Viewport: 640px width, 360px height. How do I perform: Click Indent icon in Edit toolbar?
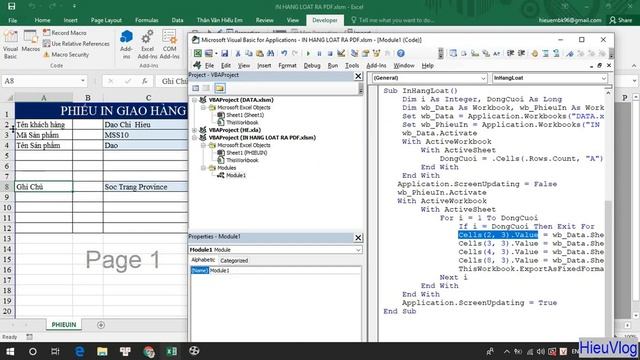(x=511, y=53)
